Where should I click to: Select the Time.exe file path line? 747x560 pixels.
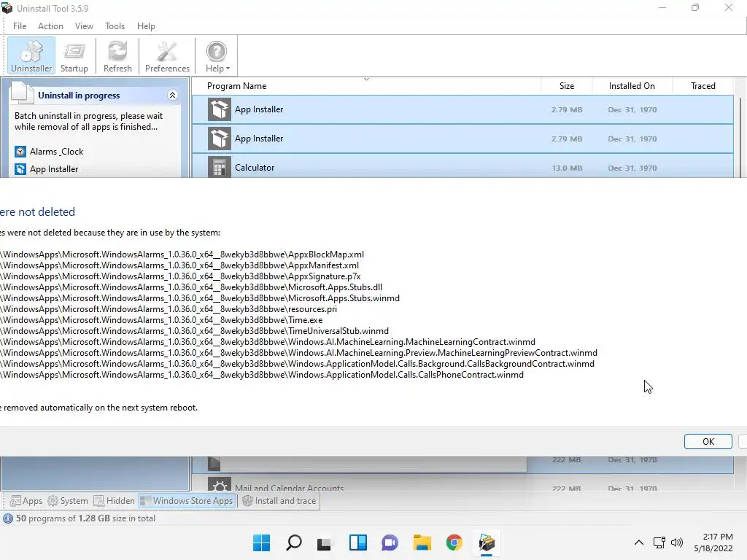click(x=161, y=320)
